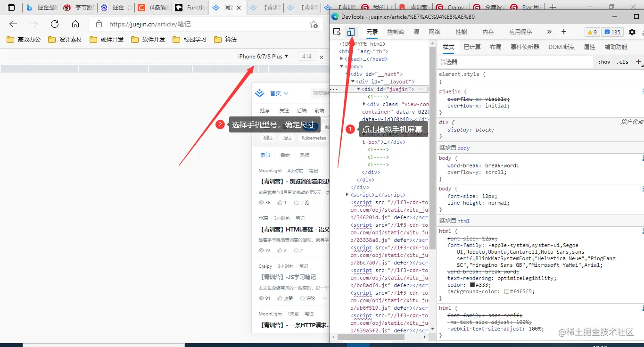Open the 【青训营】-JS学习笔记 article
Screen dimensions: 644x347
coord(287,277)
